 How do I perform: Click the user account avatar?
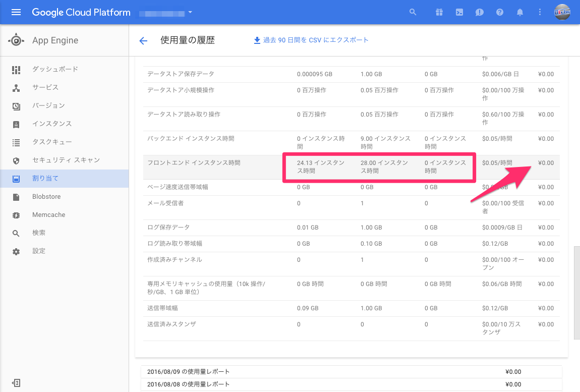[x=562, y=12]
